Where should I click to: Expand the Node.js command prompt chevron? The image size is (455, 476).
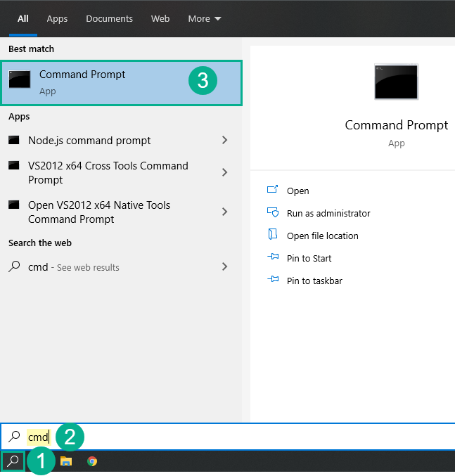(224, 141)
